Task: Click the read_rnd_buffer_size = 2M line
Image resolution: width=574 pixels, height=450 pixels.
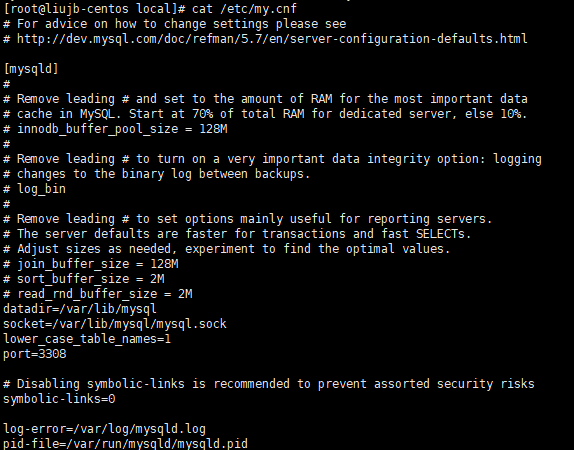Action: click(98, 294)
